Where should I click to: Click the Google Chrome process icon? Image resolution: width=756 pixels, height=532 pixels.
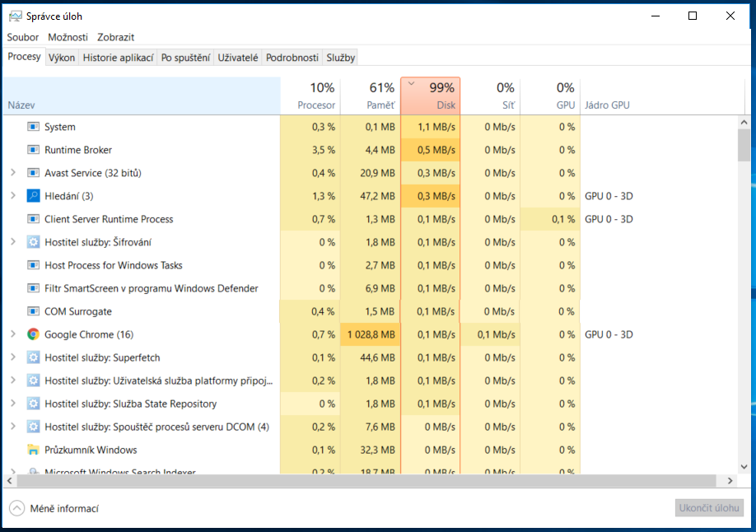coord(33,334)
